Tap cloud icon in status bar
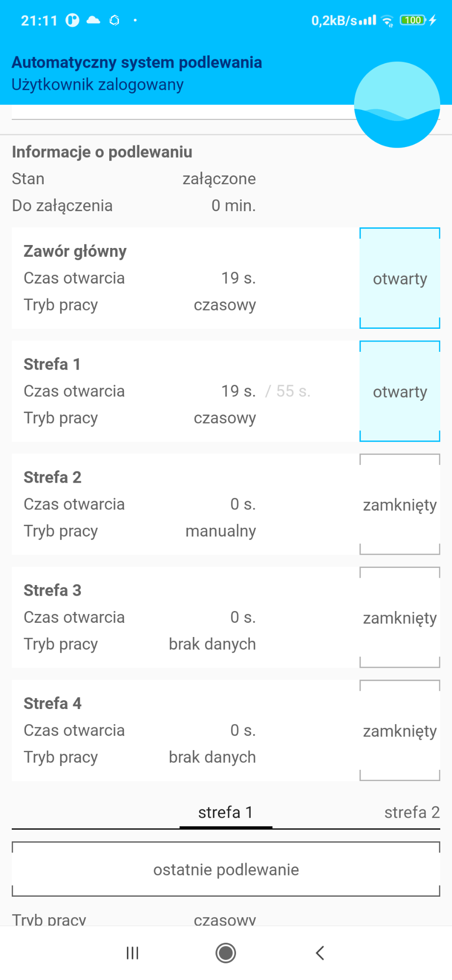 click(x=93, y=20)
